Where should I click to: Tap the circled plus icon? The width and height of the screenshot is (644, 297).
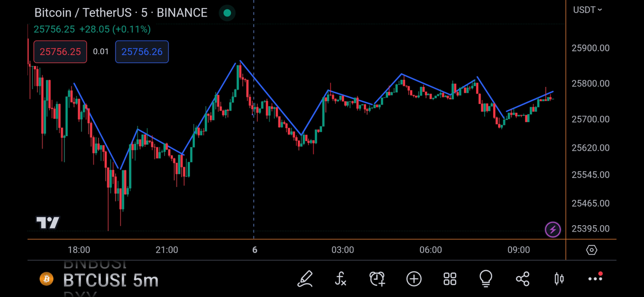click(414, 278)
